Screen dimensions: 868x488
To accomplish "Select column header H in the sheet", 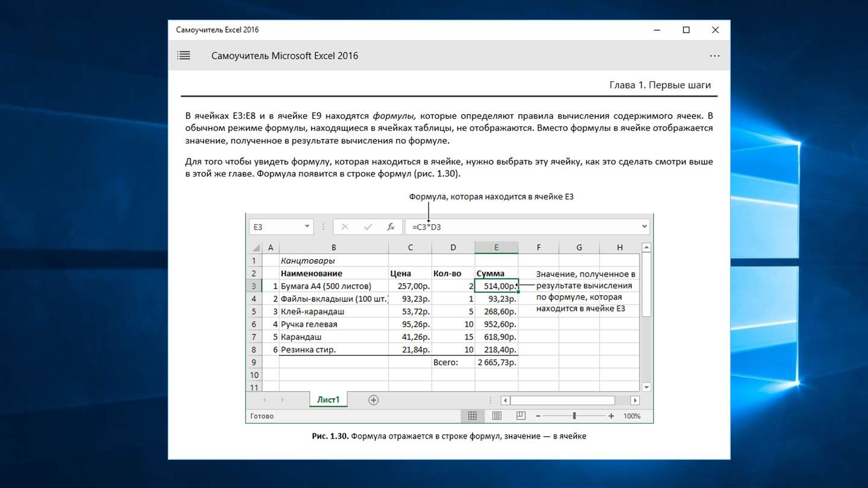I will click(620, 248).
